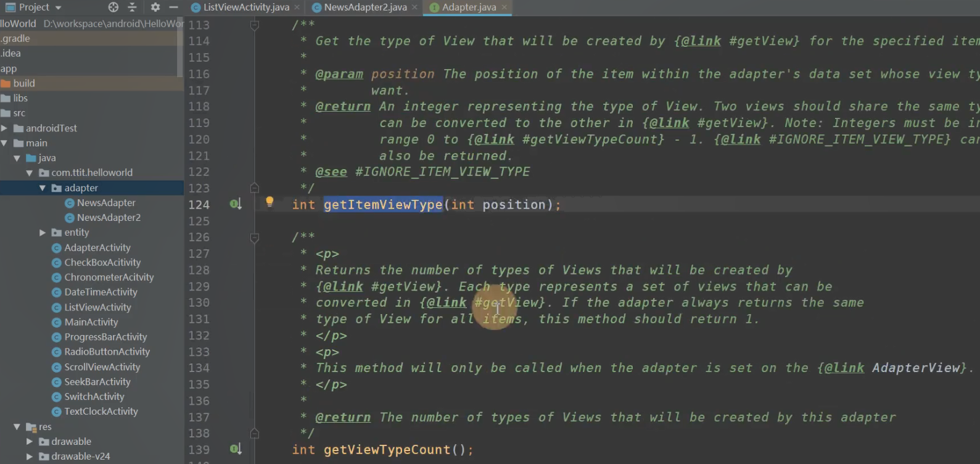This screenshot has height=464, width=980.
Task: Open NewsAdapter2 class in tree
Action: tap(109, 218)
